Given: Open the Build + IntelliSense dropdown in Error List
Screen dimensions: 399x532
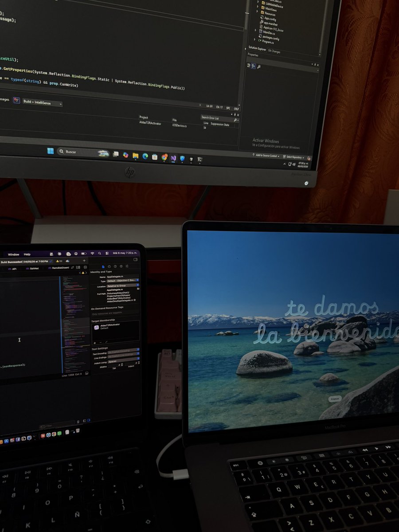Looking at the screenshot, I should (x=42, y=102).
